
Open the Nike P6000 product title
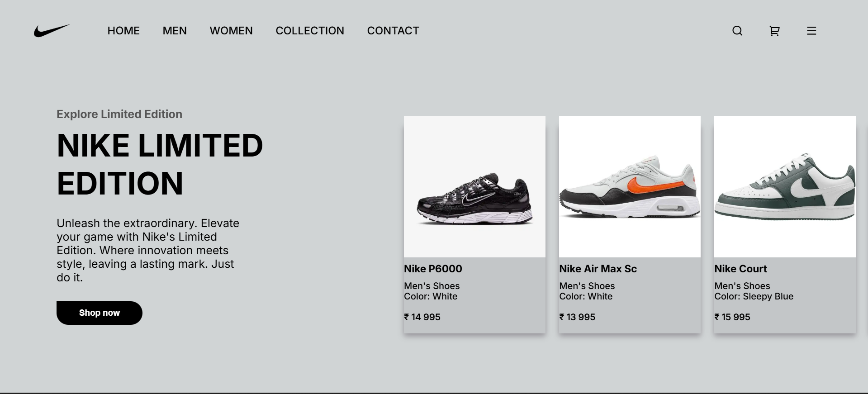click(433, 269)
